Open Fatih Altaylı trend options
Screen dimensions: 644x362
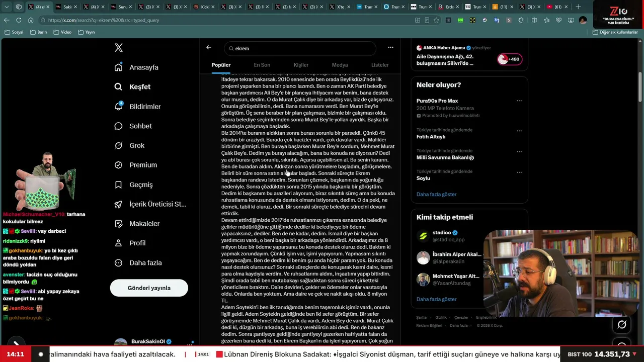click(x=519, y=131)
